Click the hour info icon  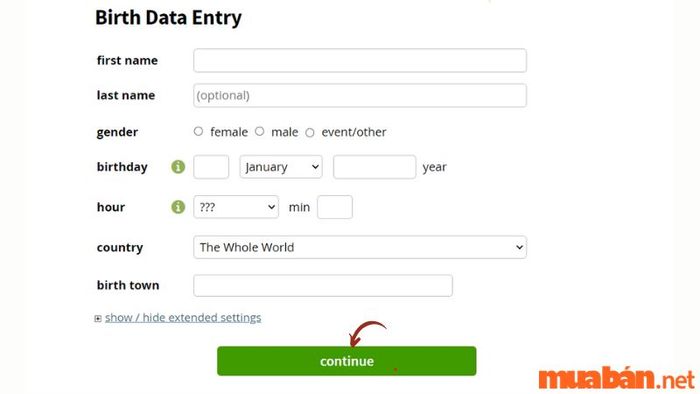click(x=178, y=207)
